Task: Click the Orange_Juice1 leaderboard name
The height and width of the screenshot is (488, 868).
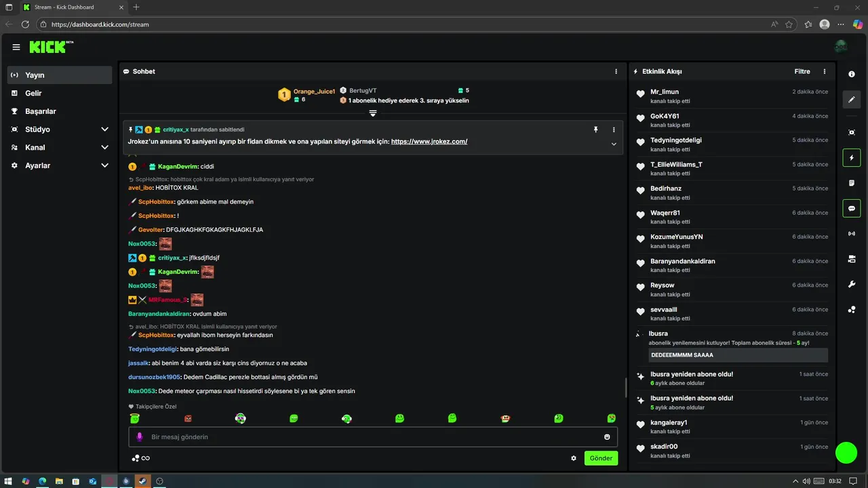Action: pos(315,91)
